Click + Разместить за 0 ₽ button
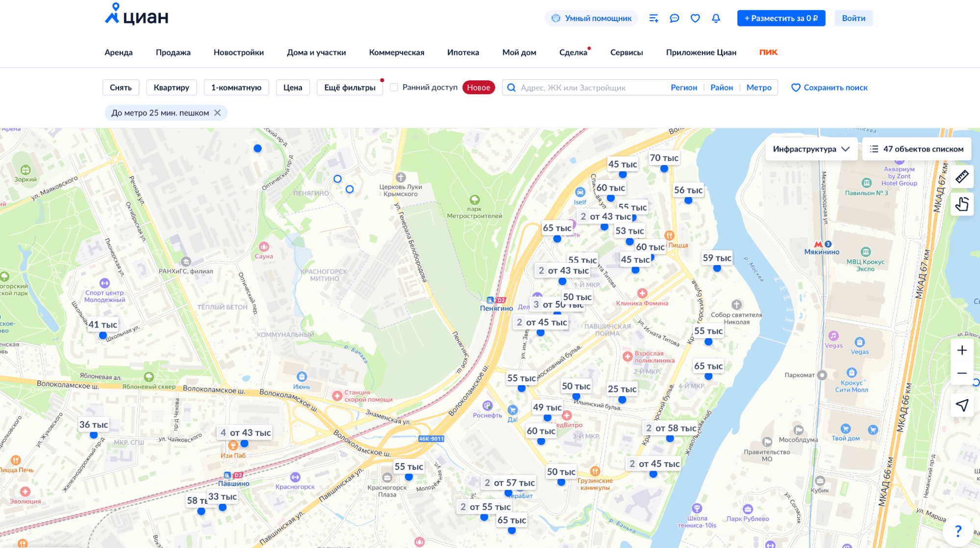980x548 pixels. pos(781,18)
